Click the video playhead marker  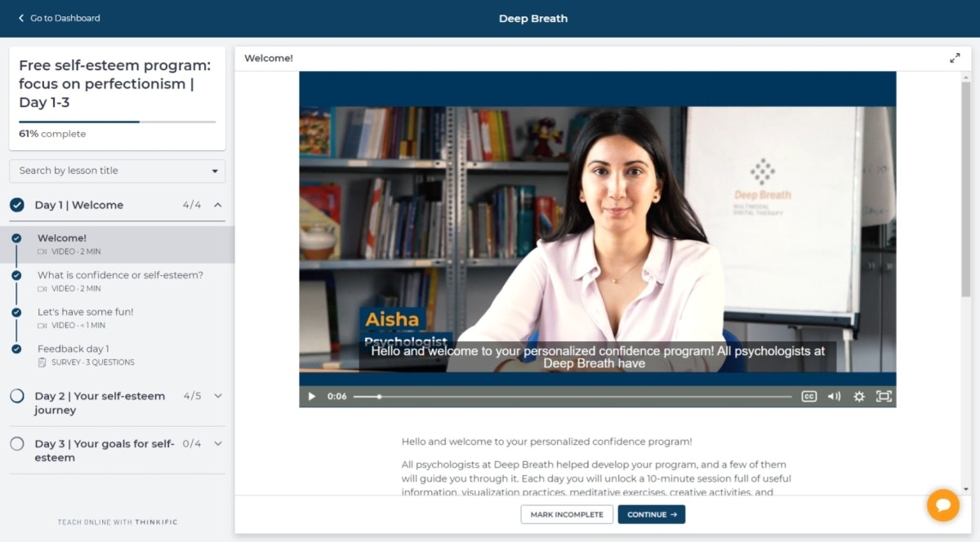coord(379,397)
